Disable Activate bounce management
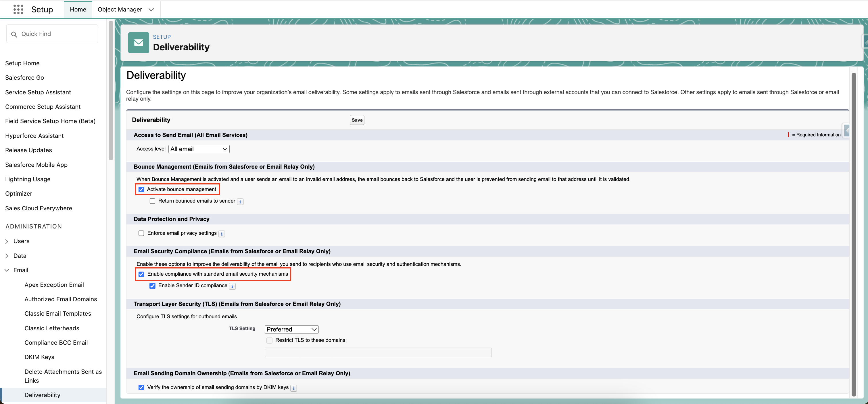 (141, 189)
